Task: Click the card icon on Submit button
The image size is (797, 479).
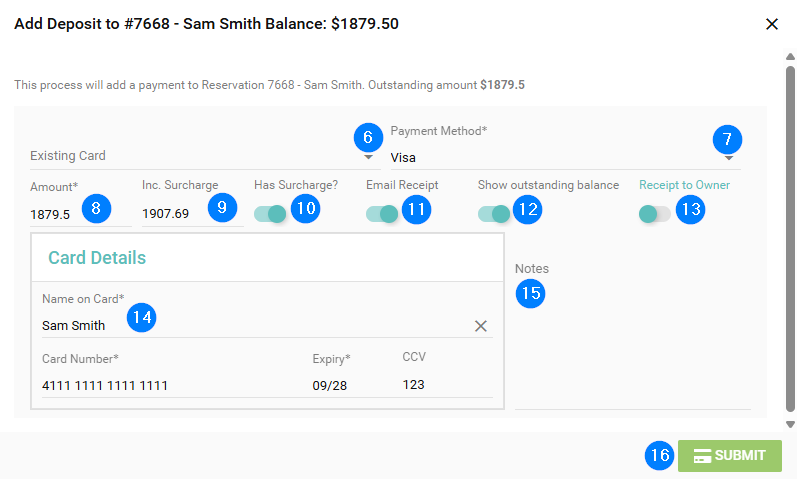Action: [x=702, y=456]
